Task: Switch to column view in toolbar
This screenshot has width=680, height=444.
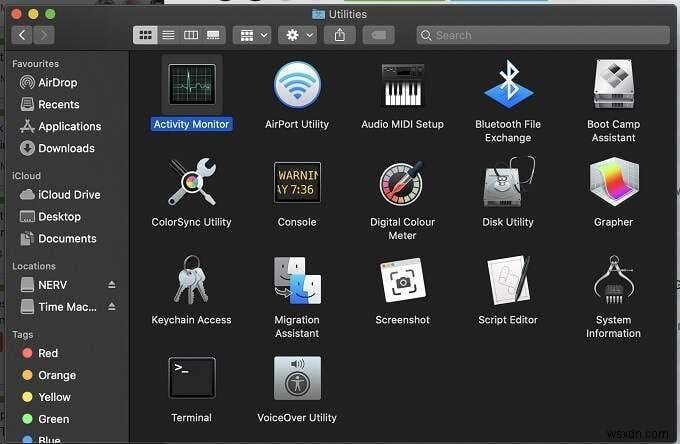Action: click(191, 35)
